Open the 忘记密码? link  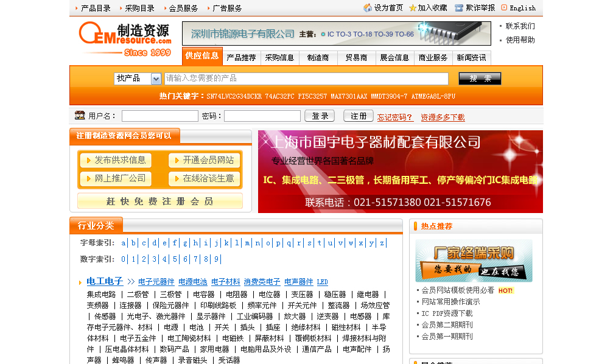tap(395, 117)
